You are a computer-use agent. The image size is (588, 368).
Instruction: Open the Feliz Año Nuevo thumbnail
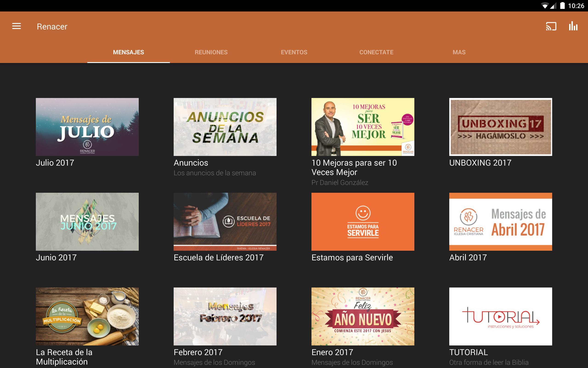[x=363, y=316]
